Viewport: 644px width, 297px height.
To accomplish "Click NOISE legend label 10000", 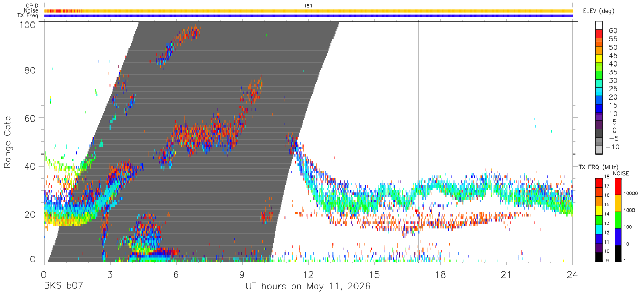I will click(x=630, y=193).
